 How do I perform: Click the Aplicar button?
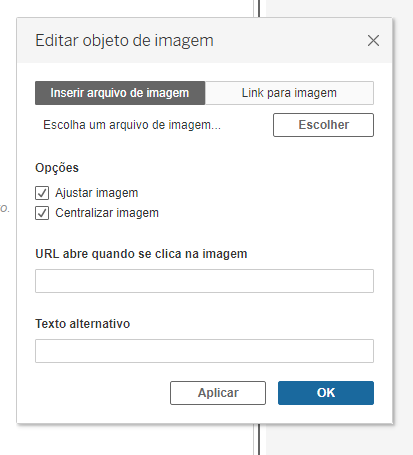pyautogui.click(x=218, y=393)
